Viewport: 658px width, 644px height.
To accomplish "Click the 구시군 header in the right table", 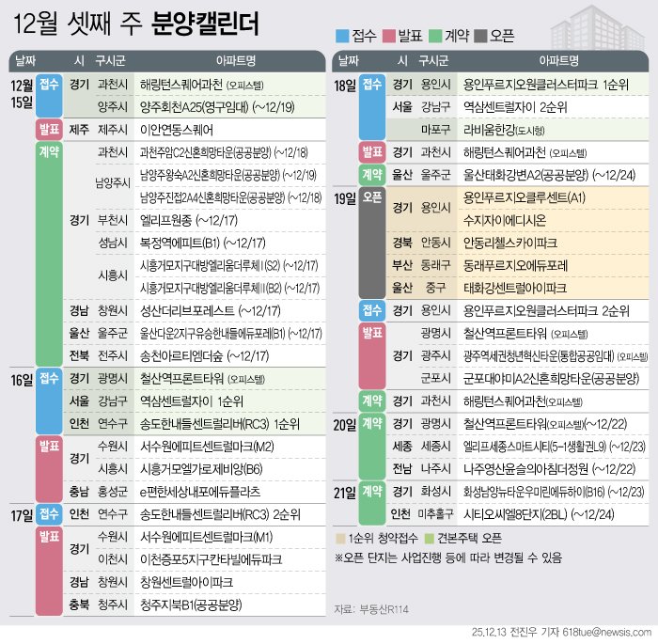I will [433, 61].
